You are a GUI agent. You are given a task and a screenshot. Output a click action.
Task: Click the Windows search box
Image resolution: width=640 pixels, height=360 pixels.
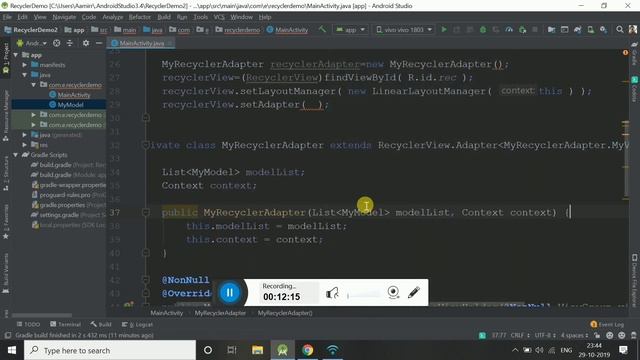click(x=110, y=350)
